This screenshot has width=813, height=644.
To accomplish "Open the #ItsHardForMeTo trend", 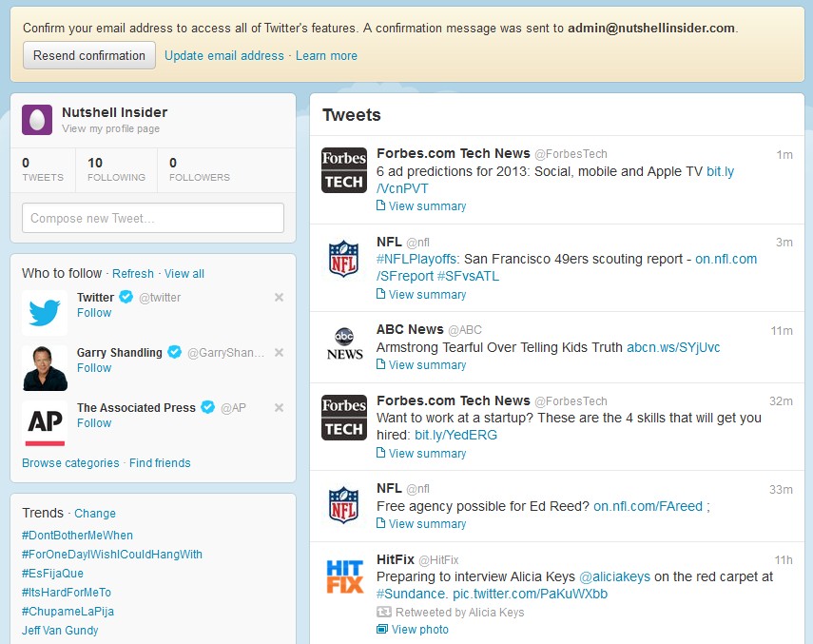I will coord(67,592).
